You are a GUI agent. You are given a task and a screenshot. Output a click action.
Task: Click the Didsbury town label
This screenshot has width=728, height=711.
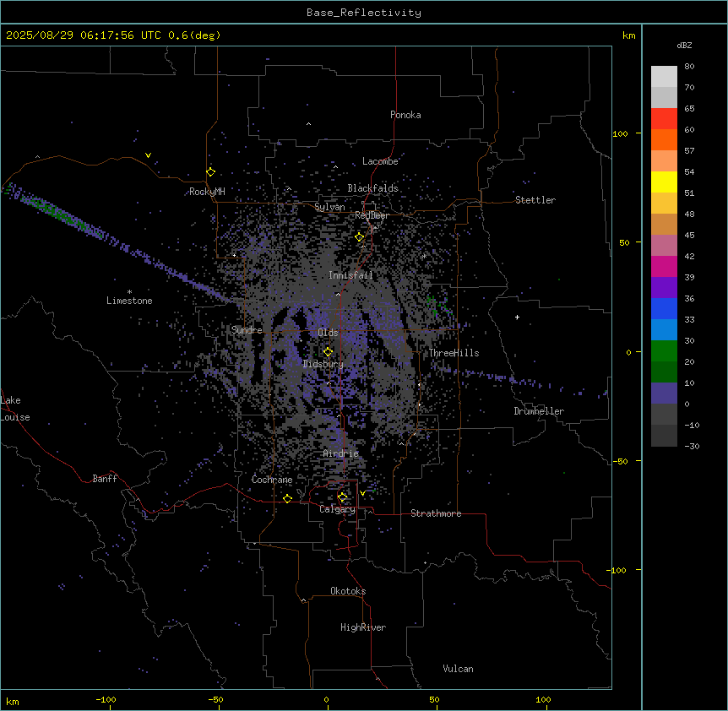(x=323, y=364)
